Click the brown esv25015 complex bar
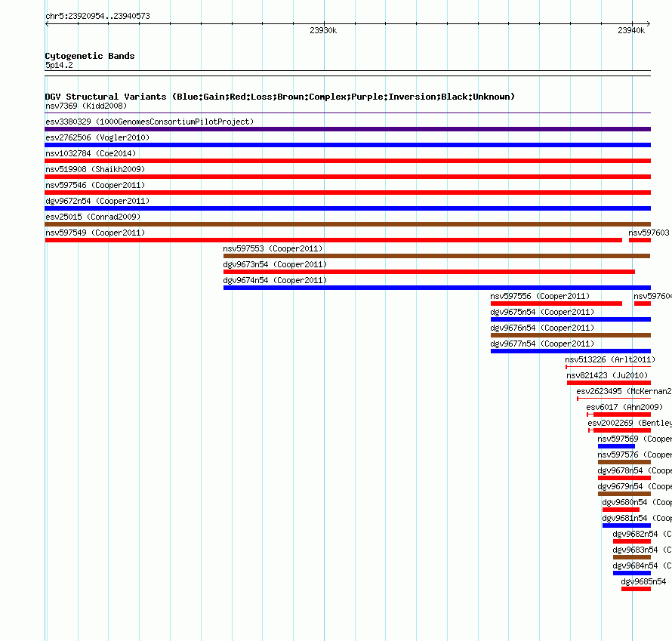Image resolution: width=672 pixels, height=641 pixels. coord(347,224)
